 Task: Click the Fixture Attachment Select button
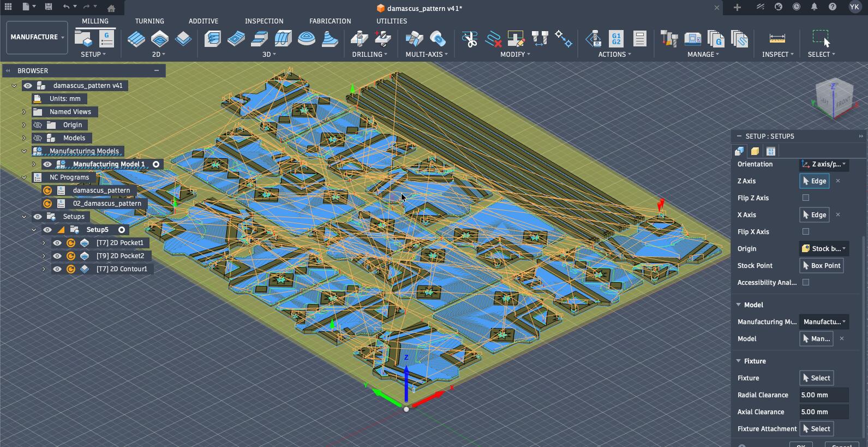click(x=817, y=429)
